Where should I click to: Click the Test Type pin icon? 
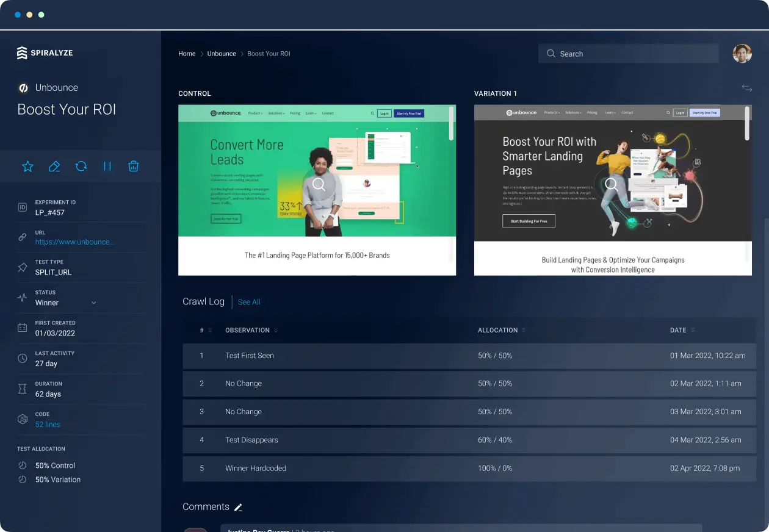(23, 267)
